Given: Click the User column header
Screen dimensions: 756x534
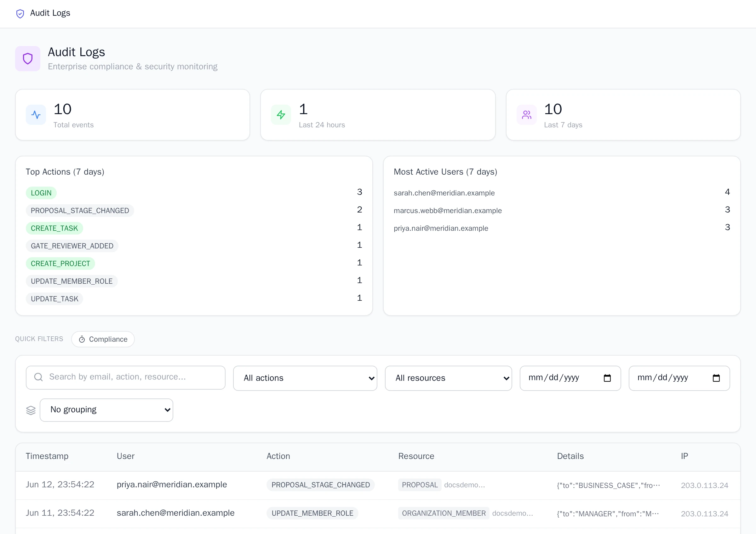Looking at the screenshot, I should [125, 456].
